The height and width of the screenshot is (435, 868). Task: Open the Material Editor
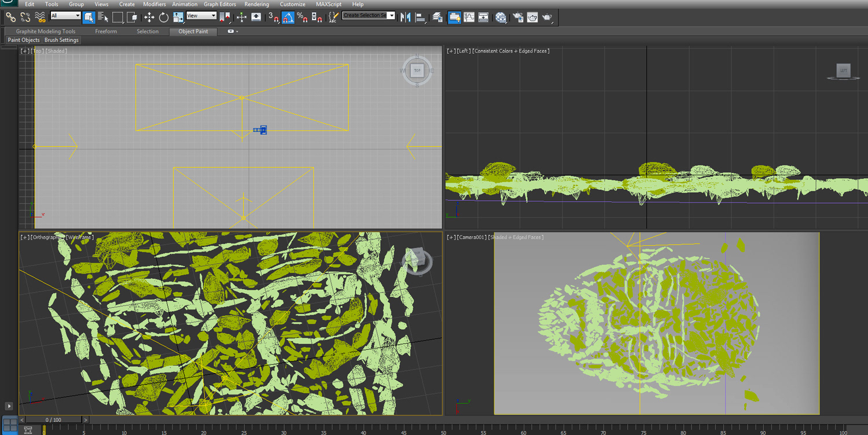[x=501, y=17]
